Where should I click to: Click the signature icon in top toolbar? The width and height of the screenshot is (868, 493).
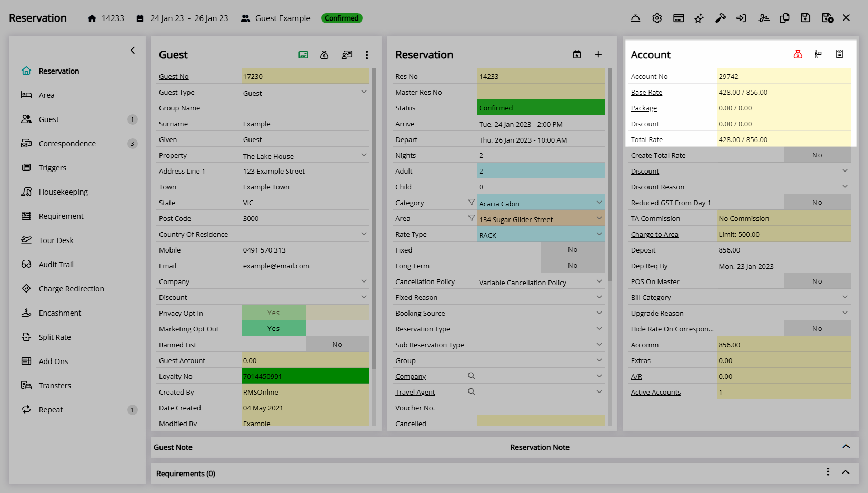(x=764, y=18)
